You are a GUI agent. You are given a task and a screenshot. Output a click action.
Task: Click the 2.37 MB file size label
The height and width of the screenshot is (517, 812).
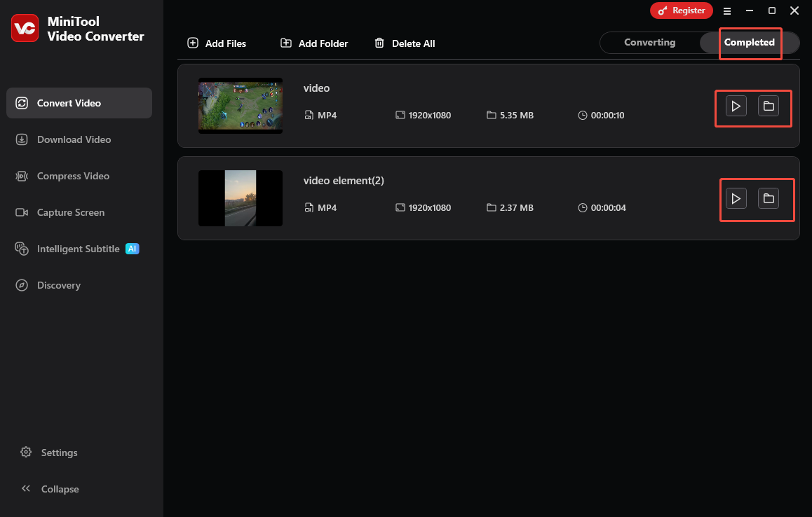(516, 207)
